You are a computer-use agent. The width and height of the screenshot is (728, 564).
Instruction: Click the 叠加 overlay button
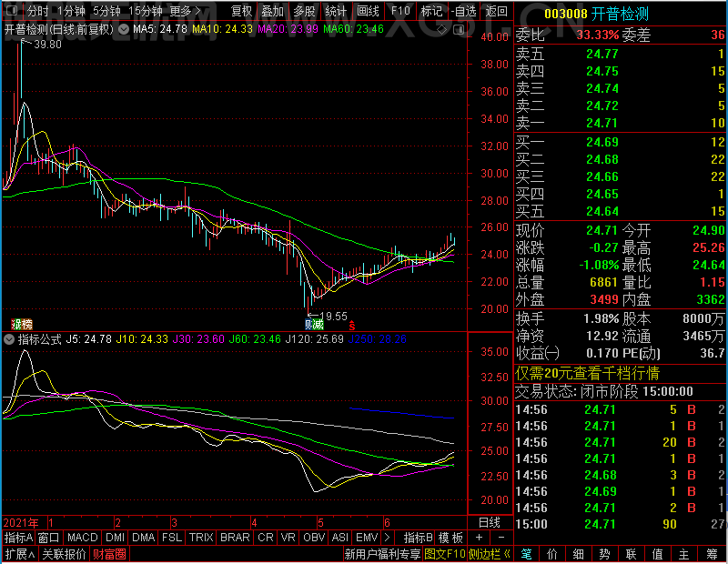tap(272, 11)
